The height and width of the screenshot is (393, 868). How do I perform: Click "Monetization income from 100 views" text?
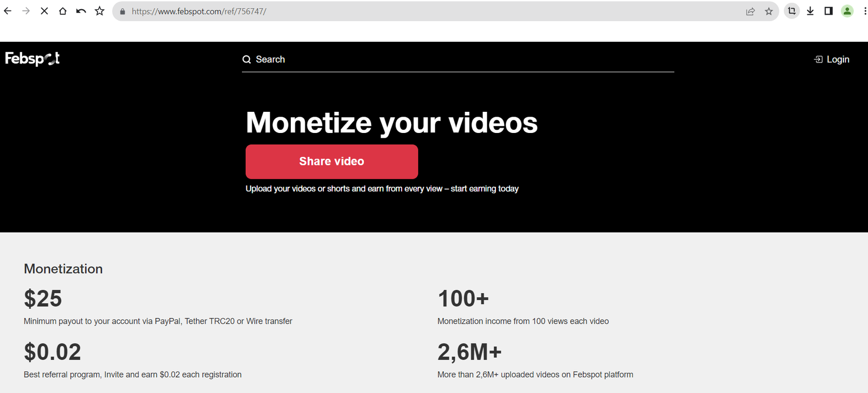click(523, 321)
